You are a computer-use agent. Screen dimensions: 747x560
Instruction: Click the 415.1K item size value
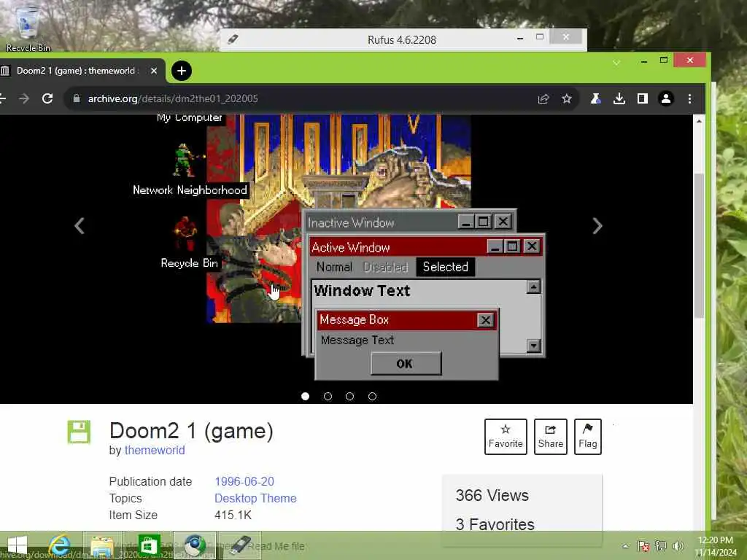(233, 515)
